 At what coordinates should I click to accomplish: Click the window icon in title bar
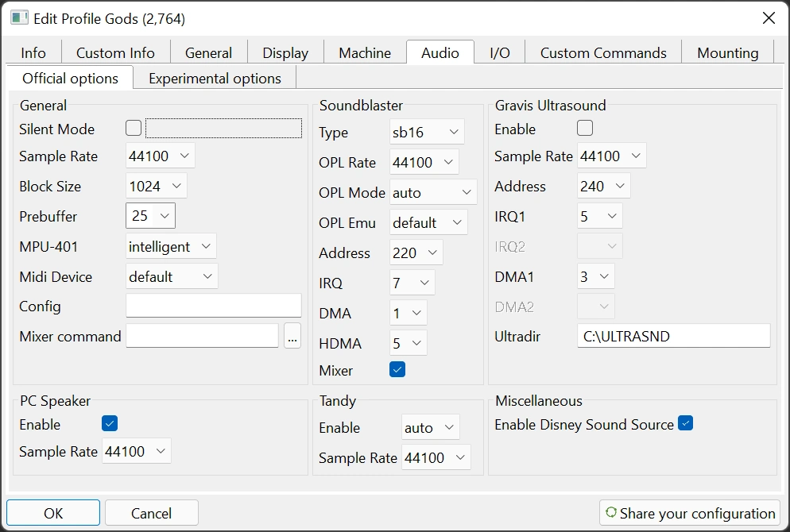pos(19,17)
